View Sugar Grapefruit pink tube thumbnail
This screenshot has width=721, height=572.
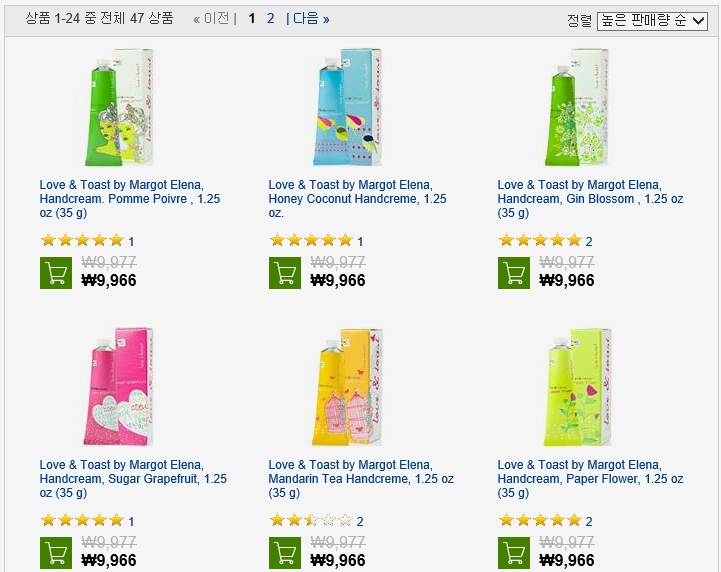tap(118, 387)
